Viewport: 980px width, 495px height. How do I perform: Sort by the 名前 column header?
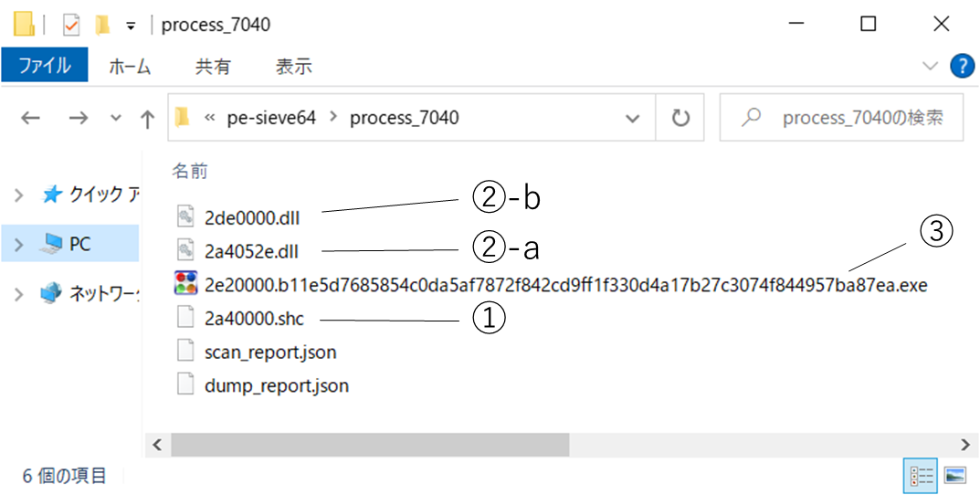[190, 170]
